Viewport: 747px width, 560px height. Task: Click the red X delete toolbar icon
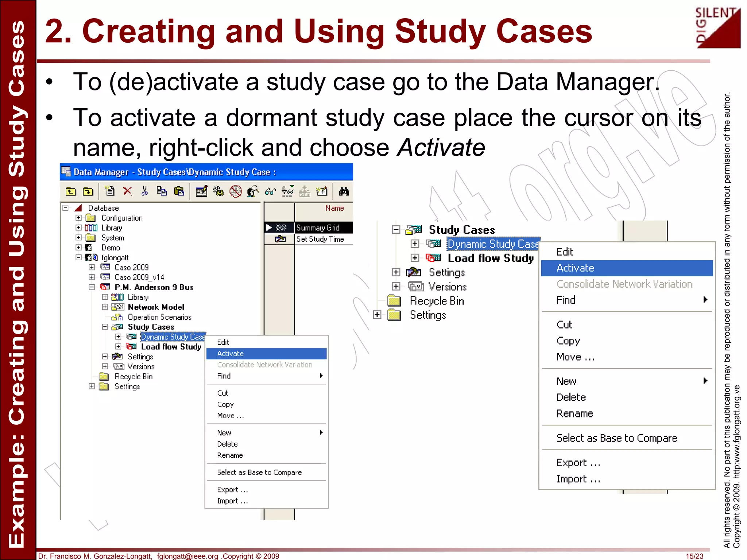click(x=127, y=191)
